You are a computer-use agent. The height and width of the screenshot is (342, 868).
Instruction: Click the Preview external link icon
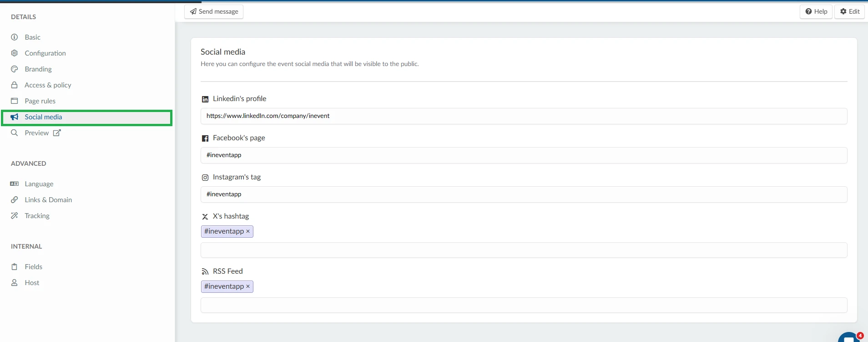point(57,133)
